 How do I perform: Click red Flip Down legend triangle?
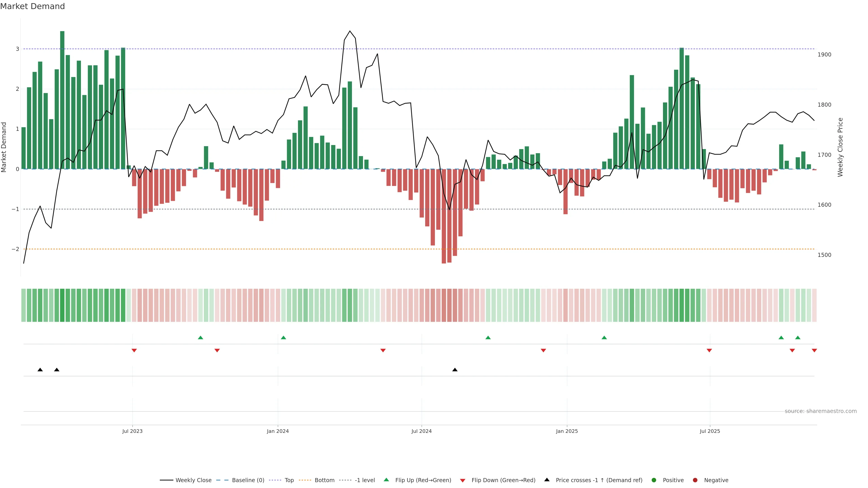[463, 481]
